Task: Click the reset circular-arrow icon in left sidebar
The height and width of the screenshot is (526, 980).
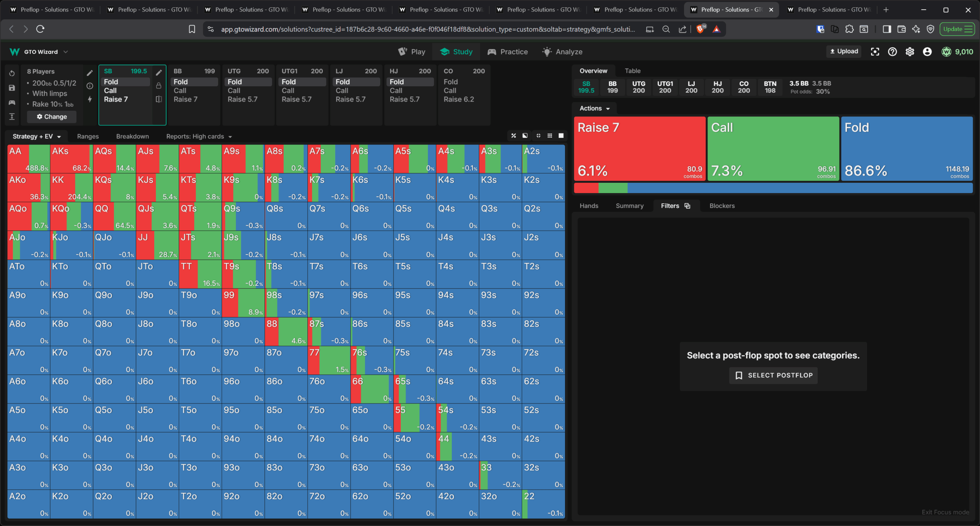Action: point(12,73)
